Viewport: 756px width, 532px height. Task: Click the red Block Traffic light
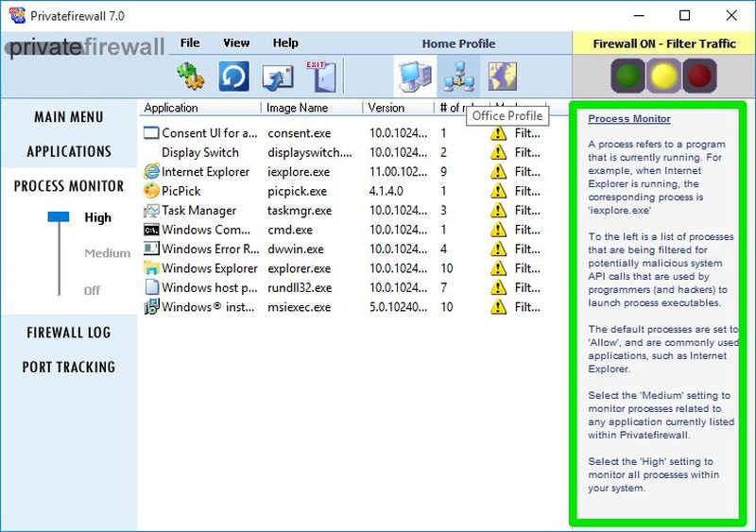(699, 76)
